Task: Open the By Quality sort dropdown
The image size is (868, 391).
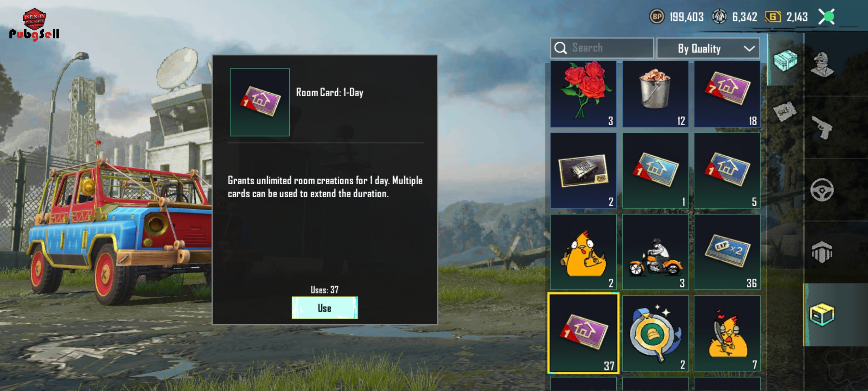Action: (708, 48)
